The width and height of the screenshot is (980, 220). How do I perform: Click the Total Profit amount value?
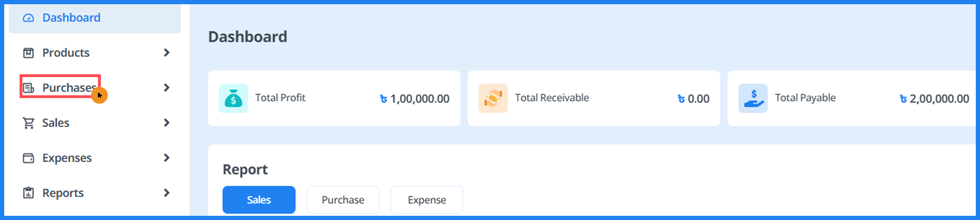click(x=419, y=99)
